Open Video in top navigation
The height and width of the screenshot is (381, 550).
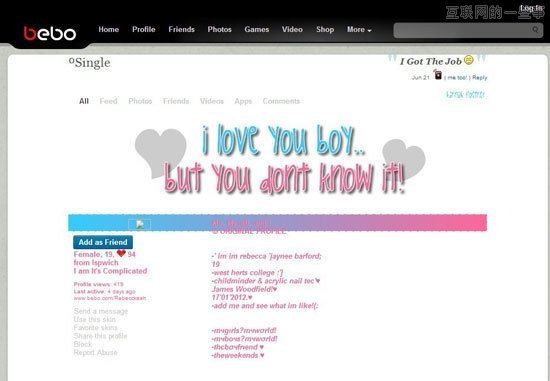click(292, 29)
